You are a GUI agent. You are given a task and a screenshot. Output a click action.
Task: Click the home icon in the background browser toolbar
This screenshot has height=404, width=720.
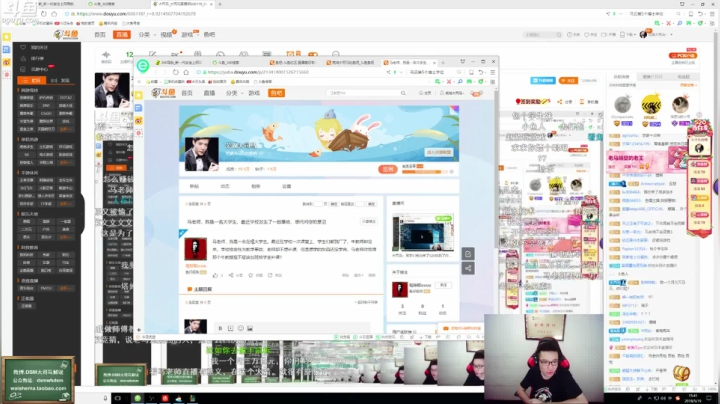coord(54,14)
